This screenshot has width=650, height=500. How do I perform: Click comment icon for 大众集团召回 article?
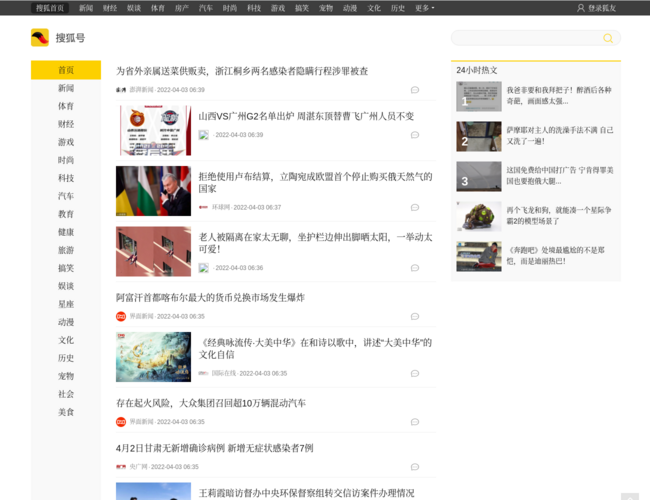(x=415, y=421)
